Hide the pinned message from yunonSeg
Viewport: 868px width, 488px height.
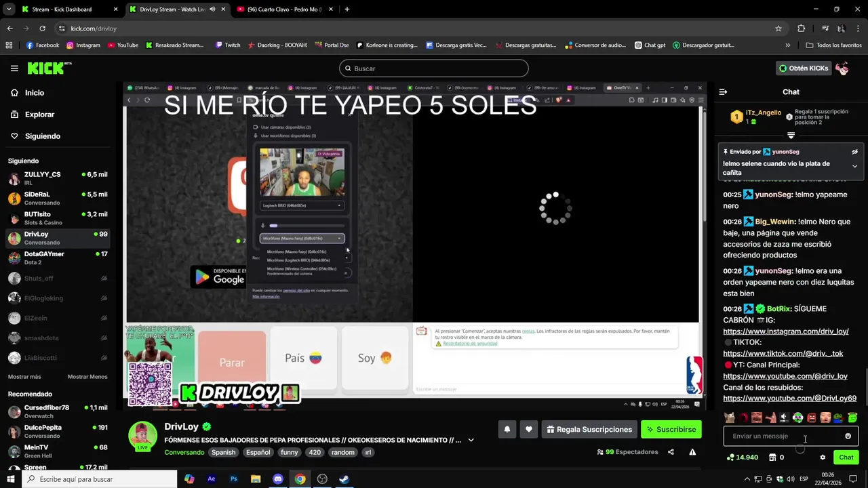pyautogui.click(x=854, y=152)
